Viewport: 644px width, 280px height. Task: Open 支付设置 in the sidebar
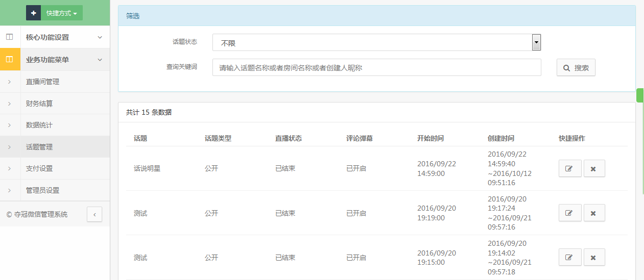55,168
